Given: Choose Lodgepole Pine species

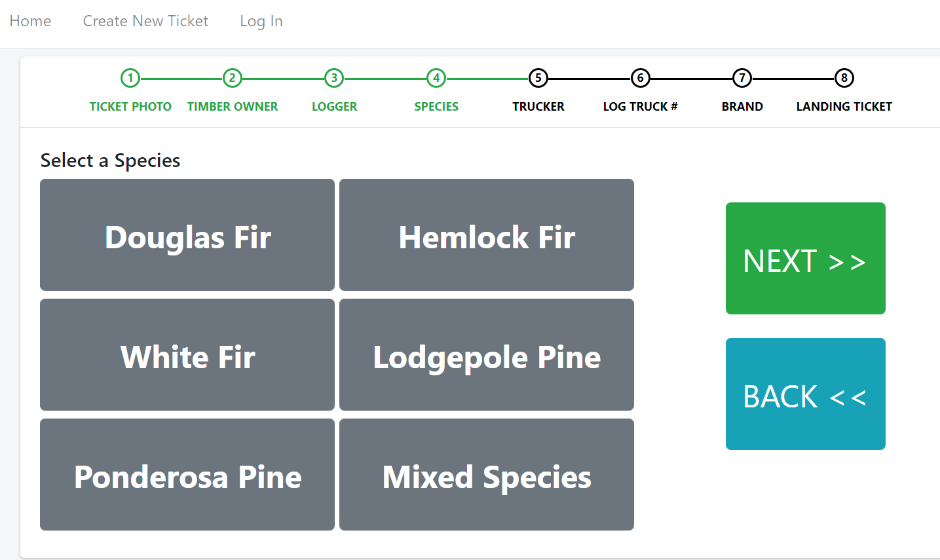Looking at the screenshot, I should [x=487, y=355].
